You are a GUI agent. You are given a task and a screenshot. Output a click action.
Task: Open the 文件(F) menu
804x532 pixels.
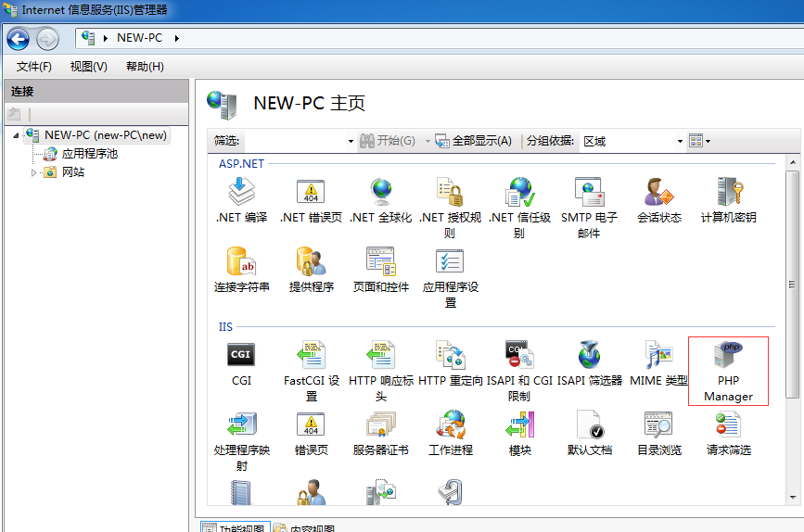point(33,67)
